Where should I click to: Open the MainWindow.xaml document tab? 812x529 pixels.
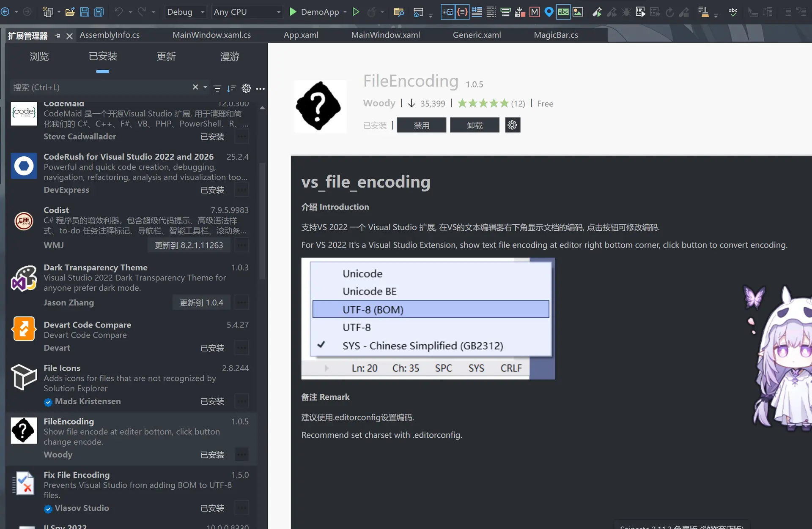tap(385, 35)
